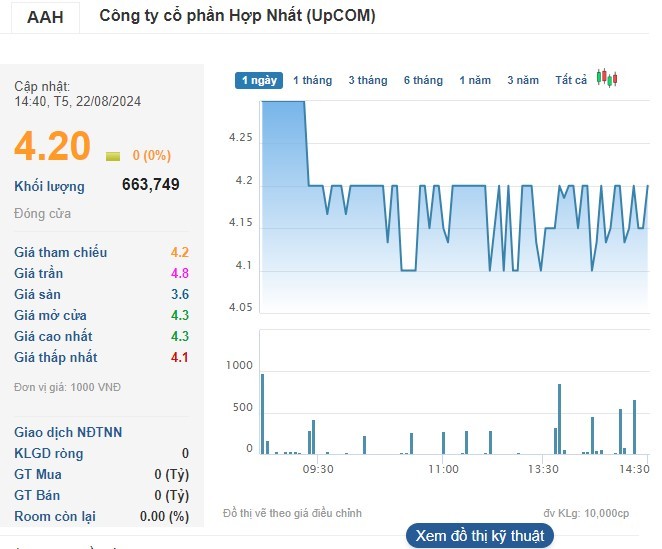Click the yellow unchanged-price indicator
The height and width of the screenshot is (549, 662).
click(x=113, y=156)
